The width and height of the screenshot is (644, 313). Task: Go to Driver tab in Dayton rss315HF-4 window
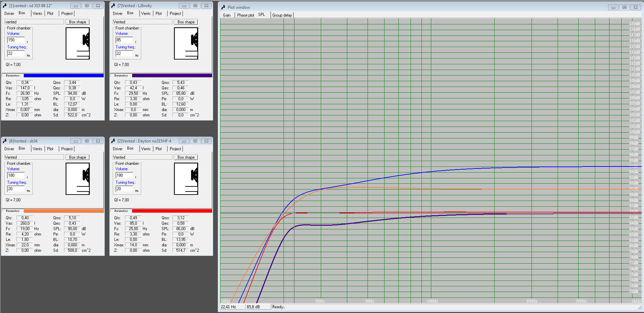[x=118, y=149]
